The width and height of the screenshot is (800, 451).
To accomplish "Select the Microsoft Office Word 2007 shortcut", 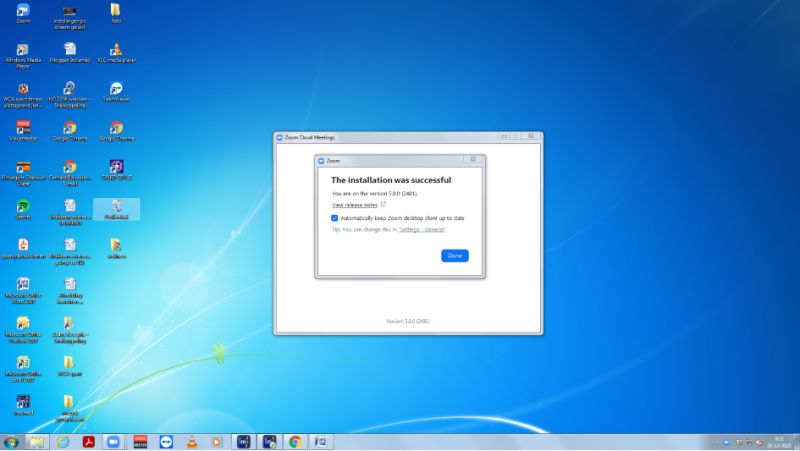I will click(23, 291).
